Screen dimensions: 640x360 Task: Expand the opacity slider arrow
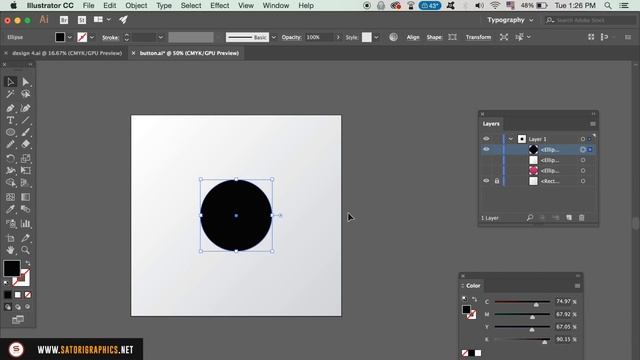click(338, 37)
